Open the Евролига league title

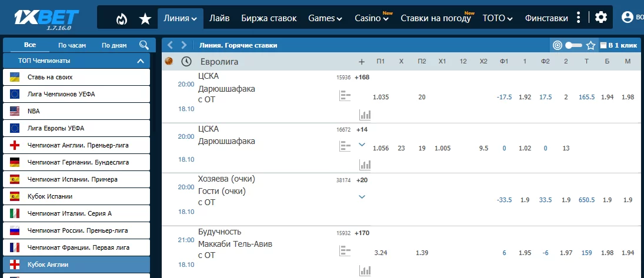(x=219, y=62)
